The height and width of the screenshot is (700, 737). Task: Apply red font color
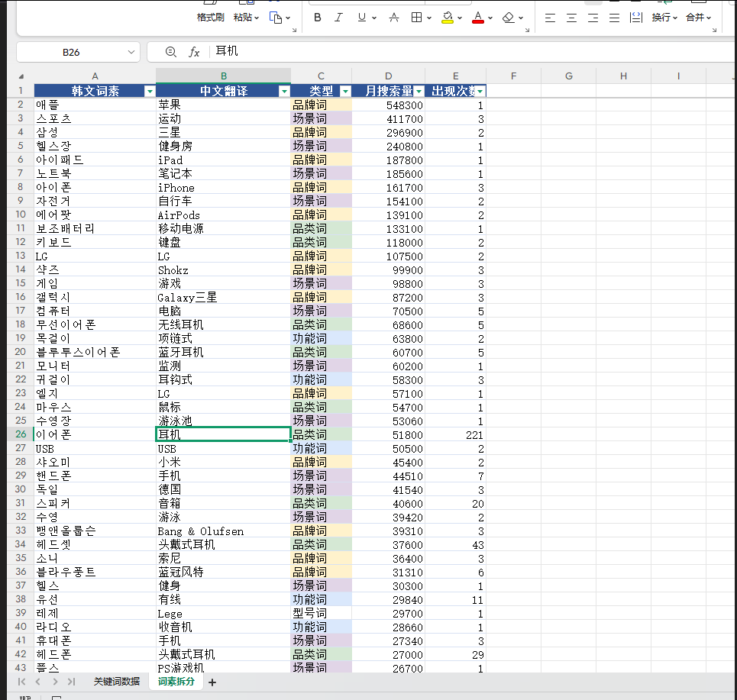[478, 18]
